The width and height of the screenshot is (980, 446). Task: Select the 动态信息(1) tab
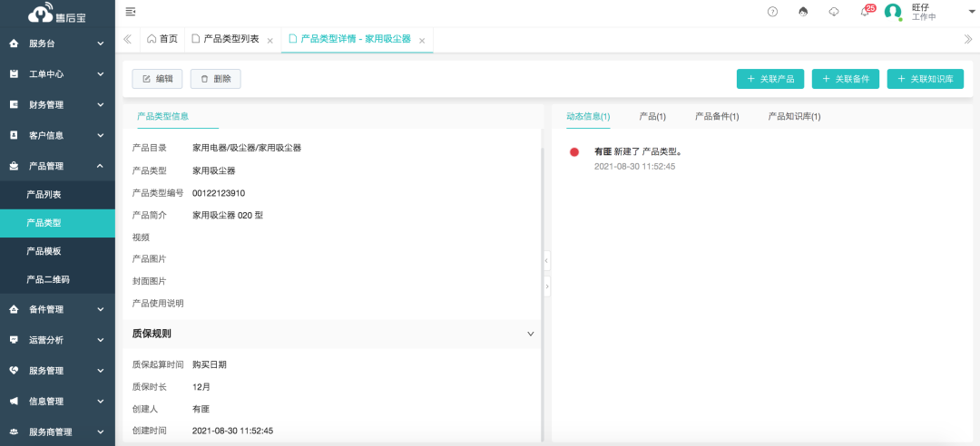pyautogui.click(x=588, y=116)
